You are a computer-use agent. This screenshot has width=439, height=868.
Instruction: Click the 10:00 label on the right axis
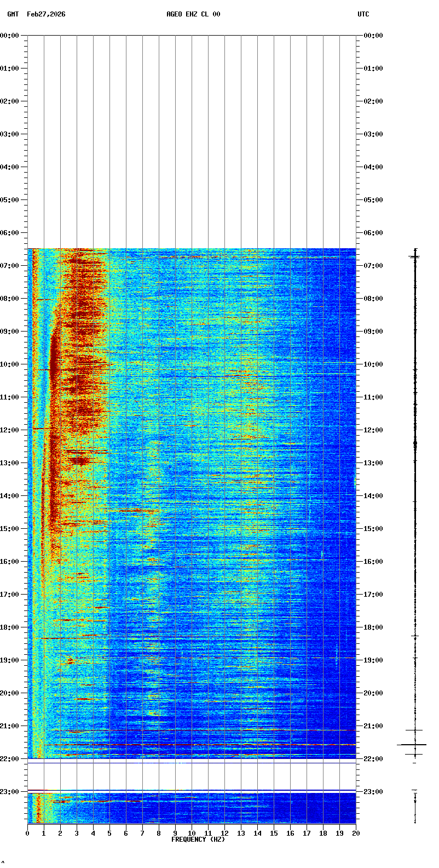[x=373, y=364]
